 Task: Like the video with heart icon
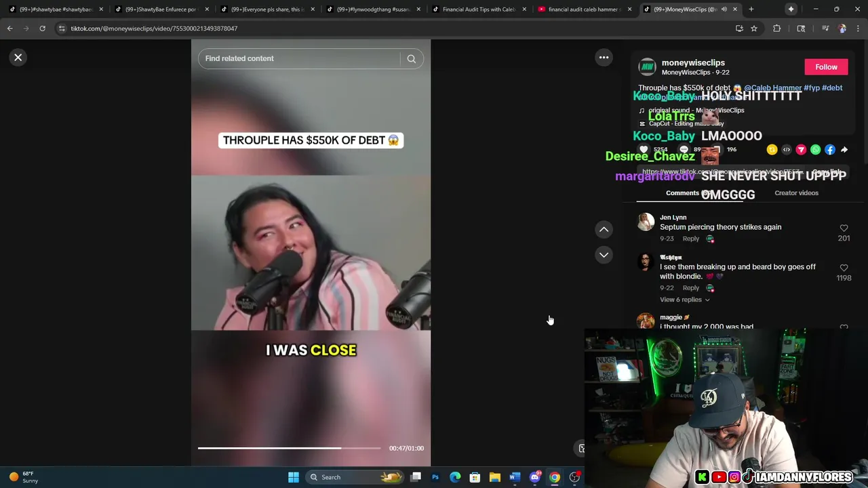pyautogui.click(x=644, y=150)
